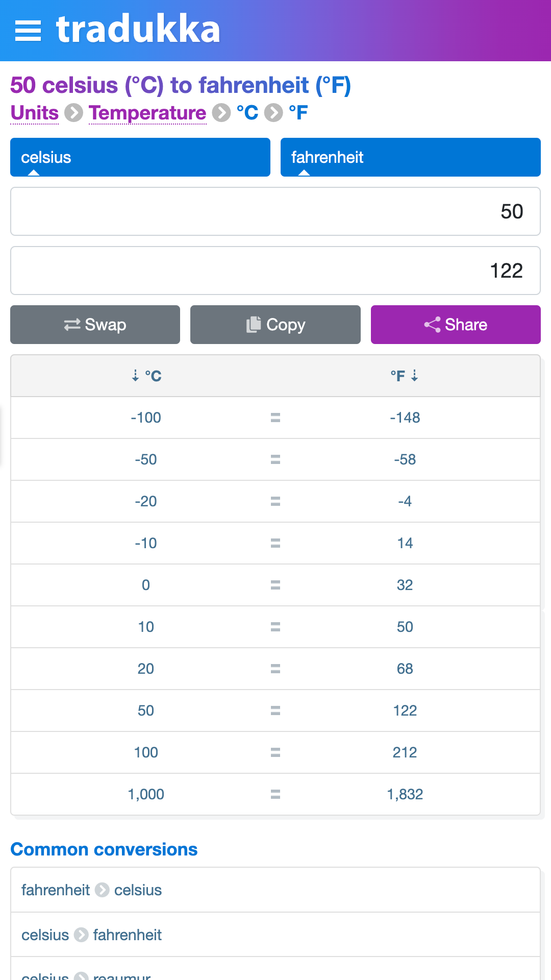Select the 100 °C table row
Screen dimensions: 551x980
[x=275, y=752]
